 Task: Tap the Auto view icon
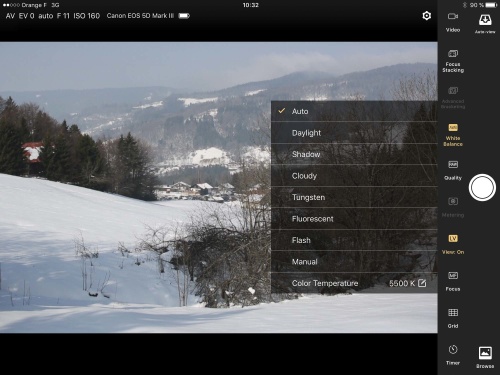485,24
